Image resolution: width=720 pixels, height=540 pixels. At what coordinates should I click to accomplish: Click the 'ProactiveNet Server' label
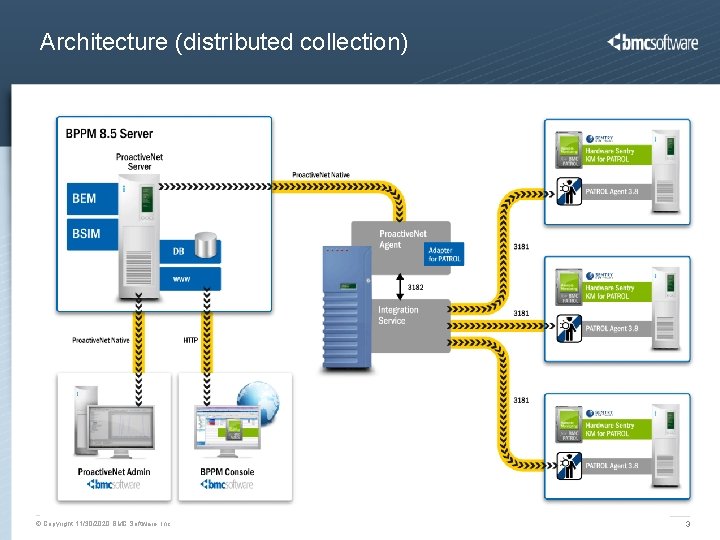pyautogui.click(x=139, y=162)
